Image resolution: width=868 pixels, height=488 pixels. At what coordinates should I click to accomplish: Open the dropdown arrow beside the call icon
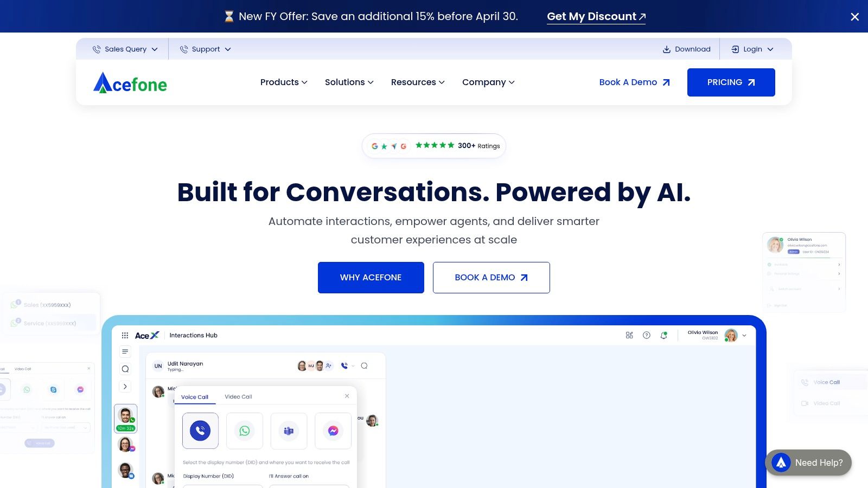coord(353,366)
